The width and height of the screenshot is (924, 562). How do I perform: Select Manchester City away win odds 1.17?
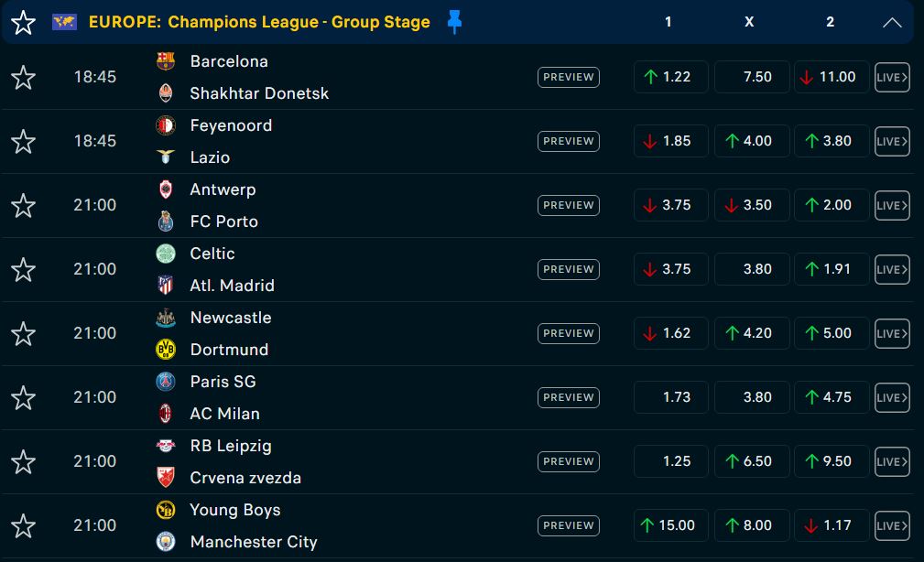(831, 525)
